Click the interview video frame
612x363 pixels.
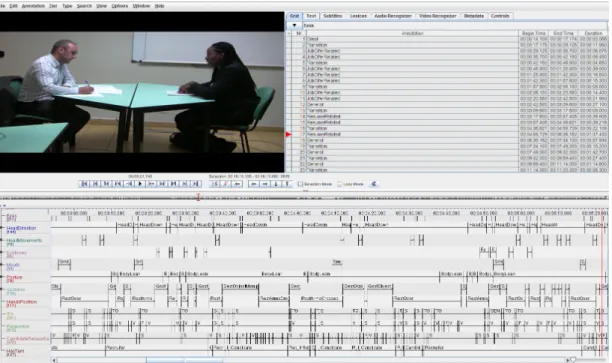142,92
